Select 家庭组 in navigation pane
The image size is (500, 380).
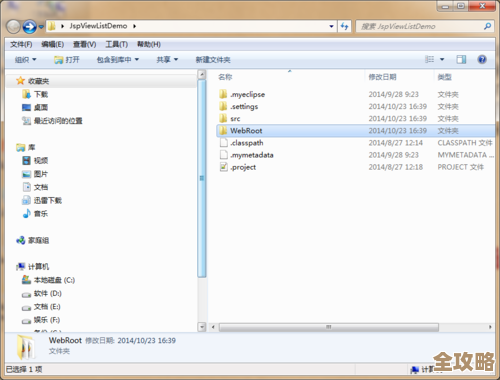point(38,240)
